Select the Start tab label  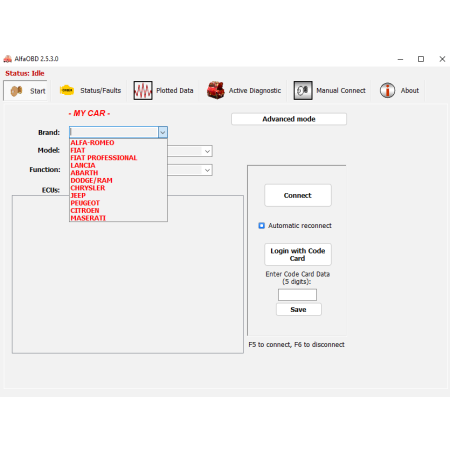tap(38, 91)
